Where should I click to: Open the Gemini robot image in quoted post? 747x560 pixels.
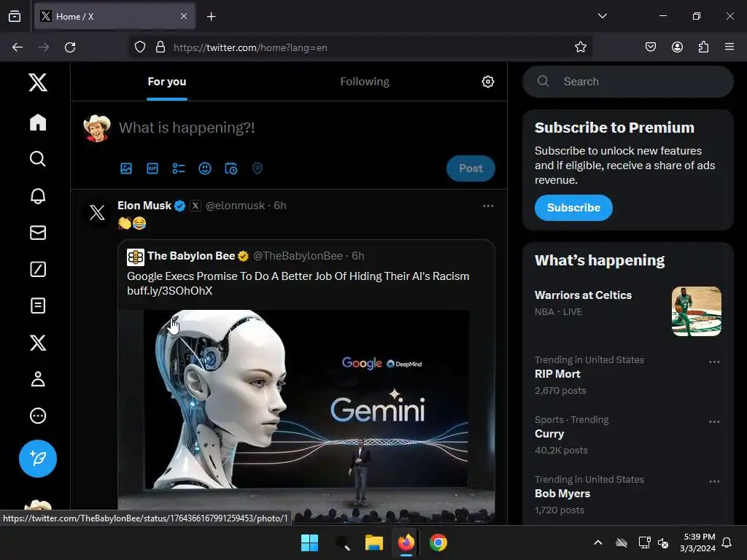click(306, 416)
